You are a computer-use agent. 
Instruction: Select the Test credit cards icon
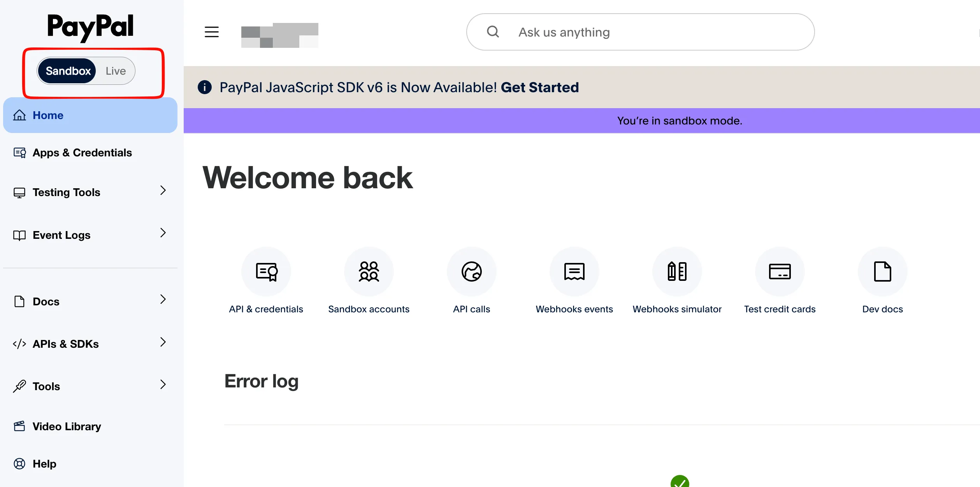(780, 271)
